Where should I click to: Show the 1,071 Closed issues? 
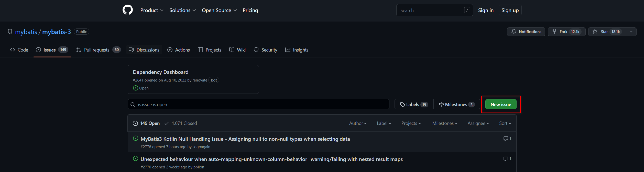point(181,123)
